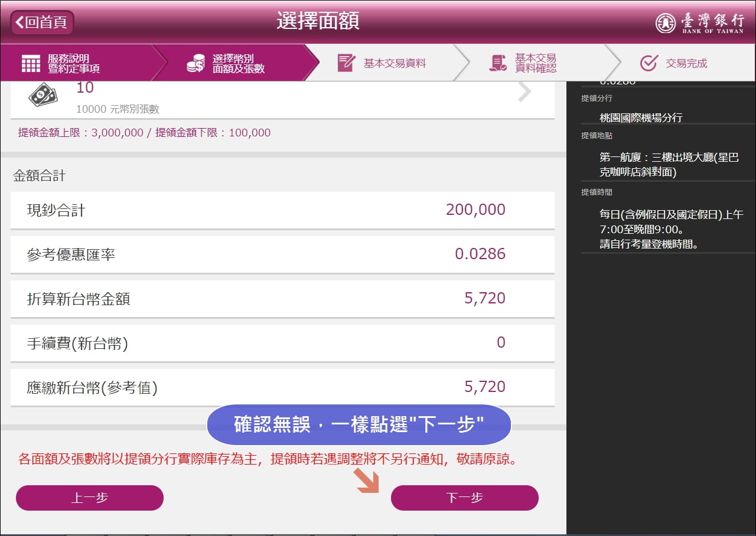Click the exchange rate value 0.0286

coord(480,254)
